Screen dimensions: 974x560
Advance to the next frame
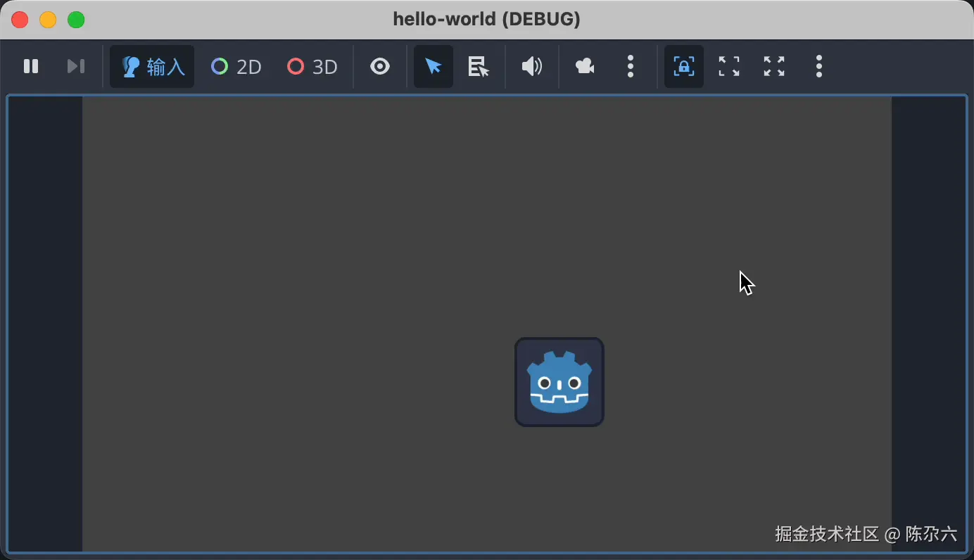click(76, 66)
